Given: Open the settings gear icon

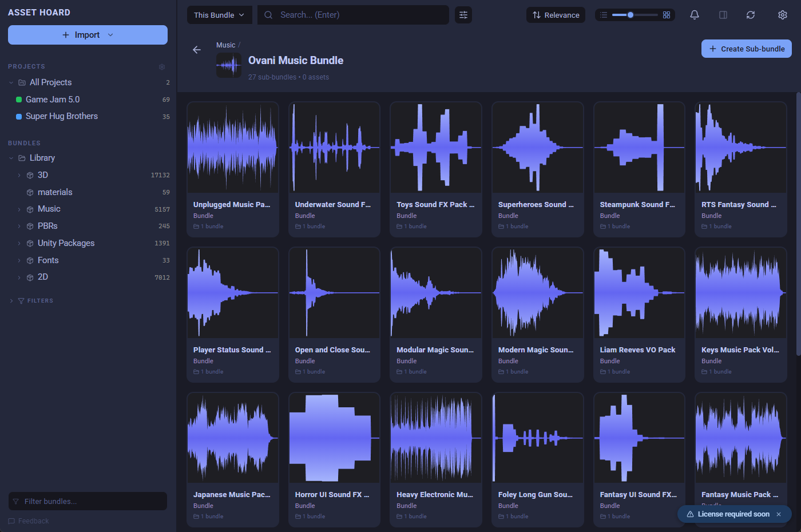Looking at the screenshot, I should [x=783, y=15].
